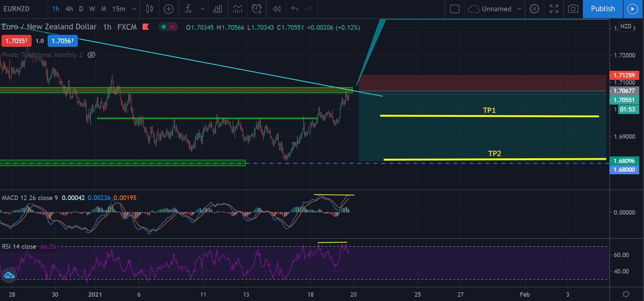Expand the timeframe interval dropdown
The image size is (644, 301).
134,9
